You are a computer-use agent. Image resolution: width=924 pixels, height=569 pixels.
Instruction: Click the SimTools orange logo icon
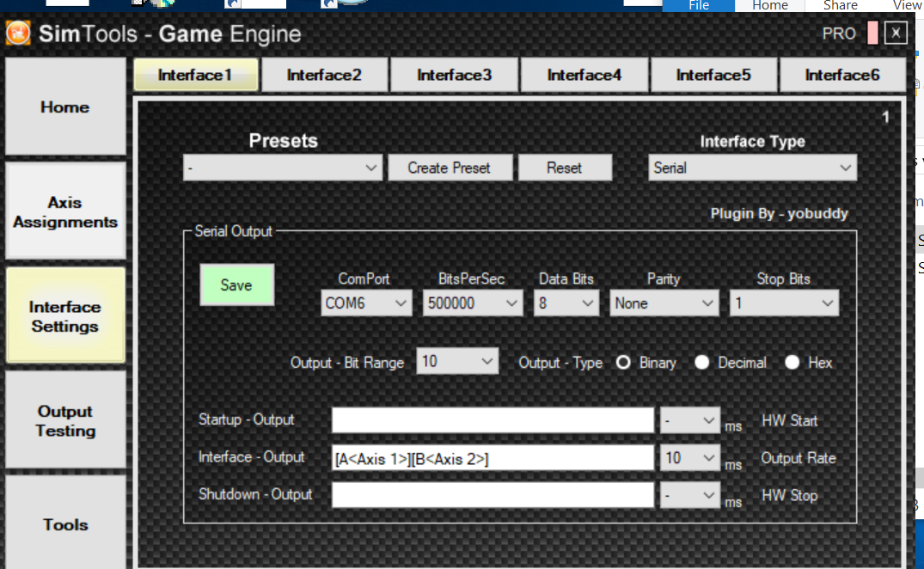18,33
